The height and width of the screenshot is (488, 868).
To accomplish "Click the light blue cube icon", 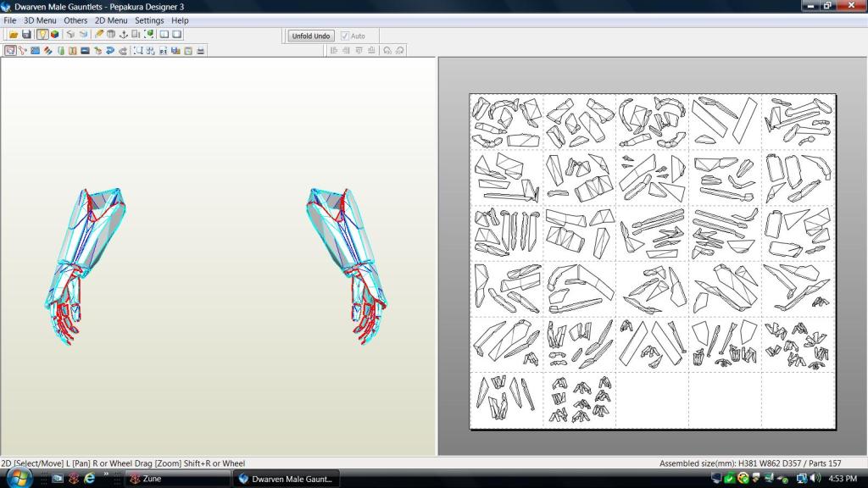I will [x=83, y=34].
